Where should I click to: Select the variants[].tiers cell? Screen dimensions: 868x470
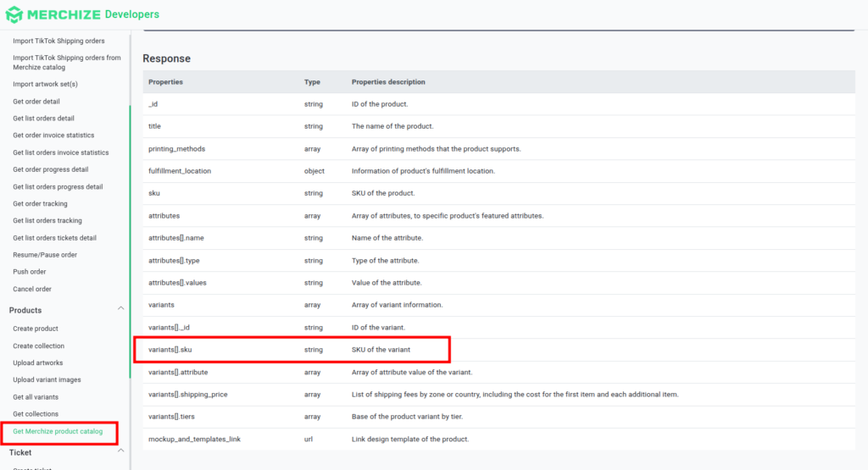pyautogui.click(x=171, y=417)
